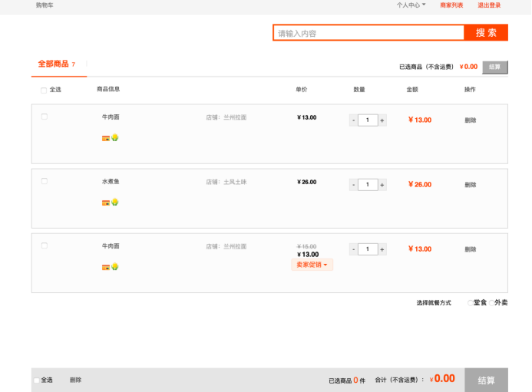
Task: Decrease quantity of first 牛肉面 with minus button
Action: (353, 120)
